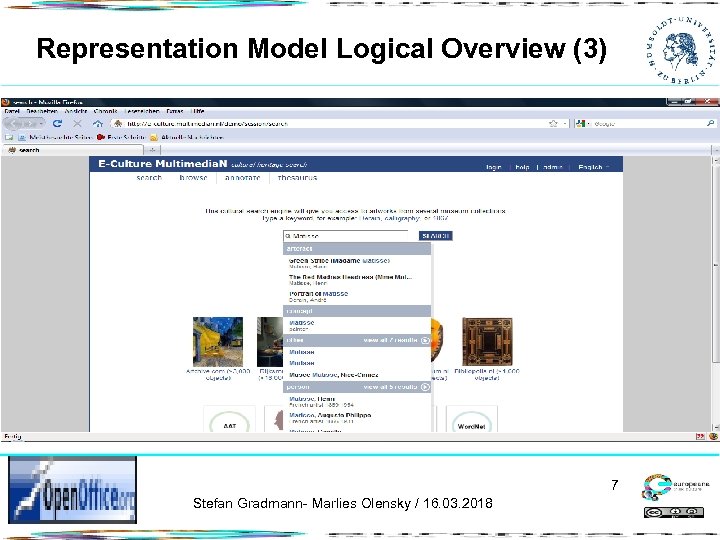Screen dimensions: 720x540
Task: Open the Chronik menu
Action: tap(106, 111)
